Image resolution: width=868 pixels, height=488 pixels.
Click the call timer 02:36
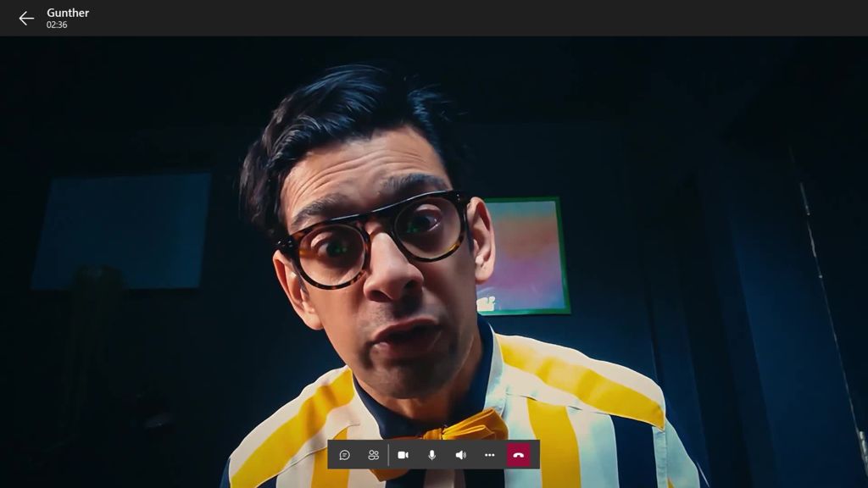click(57, 25)
